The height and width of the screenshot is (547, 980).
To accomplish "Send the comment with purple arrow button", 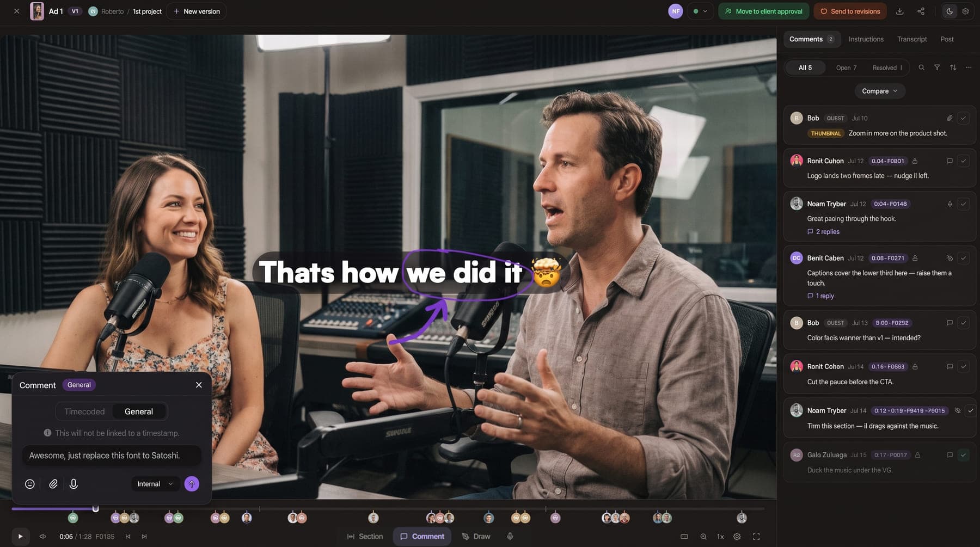I will click(x=192, y=484).
